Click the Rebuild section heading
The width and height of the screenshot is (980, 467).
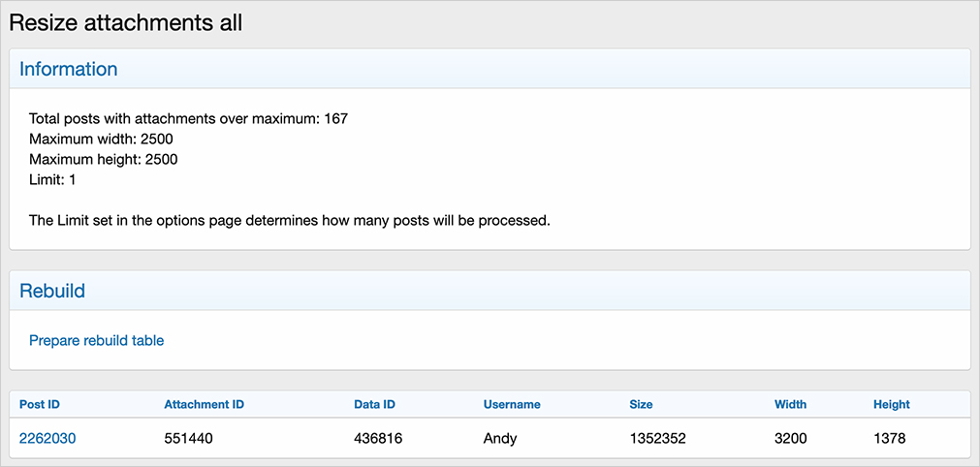(x=52, y=290)
